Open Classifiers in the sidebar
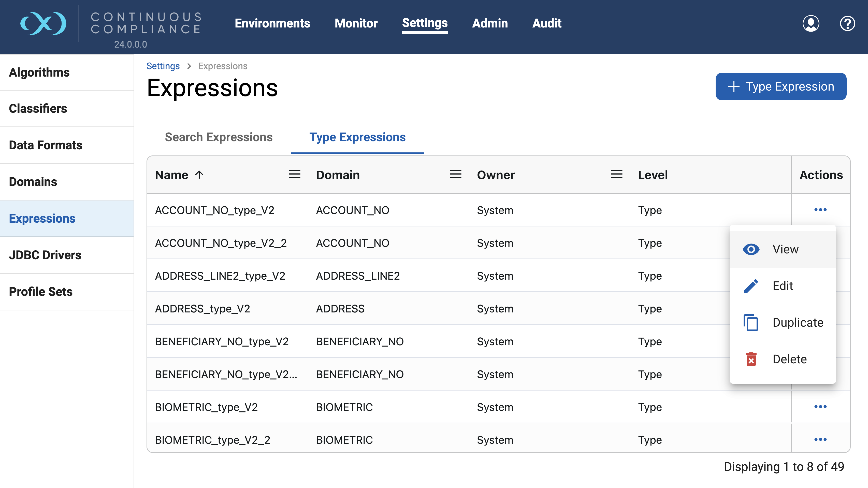 38,109
